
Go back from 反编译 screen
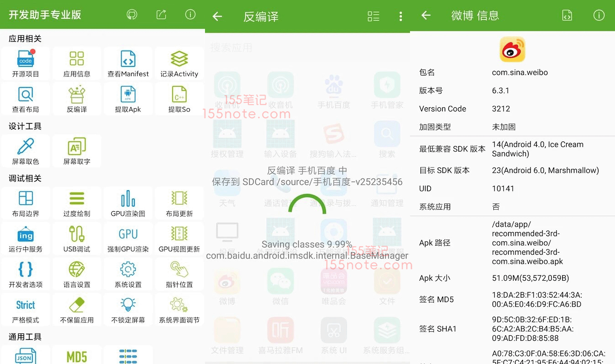click(217, 17)
